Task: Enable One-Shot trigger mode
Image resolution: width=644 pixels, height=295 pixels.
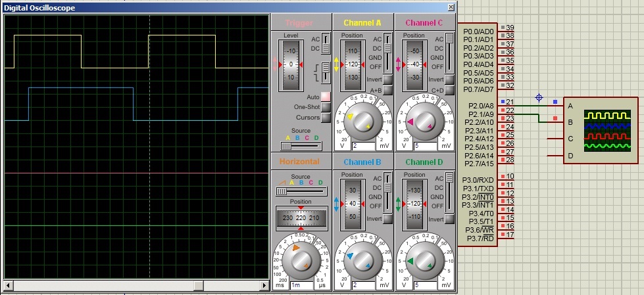Action: (325, 108)
